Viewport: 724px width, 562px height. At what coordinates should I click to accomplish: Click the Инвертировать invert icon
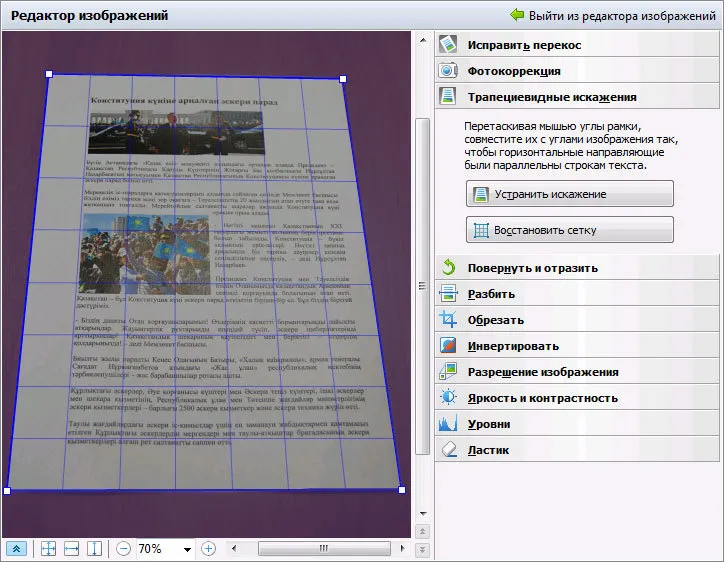tap(447, 345)
